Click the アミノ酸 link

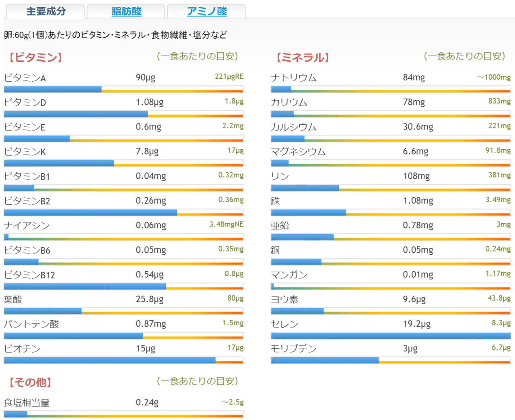coord(206,11)
